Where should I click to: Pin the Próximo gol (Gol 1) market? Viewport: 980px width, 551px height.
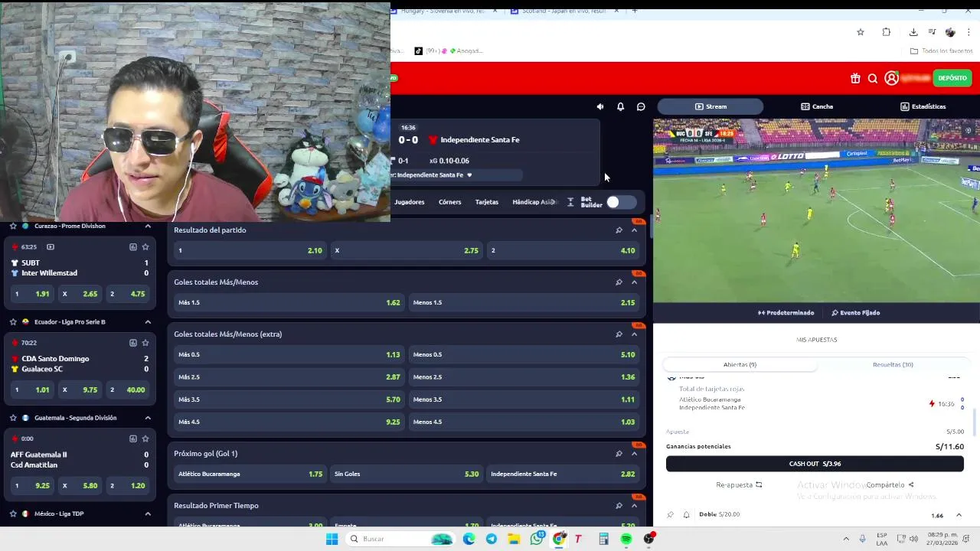(619, 453)
